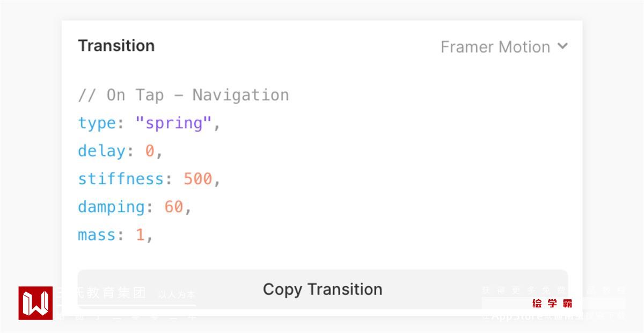644x333 pixels.
Task: Click the chevron arrow beside Framer Motion
Action: (x=562, y=46)
